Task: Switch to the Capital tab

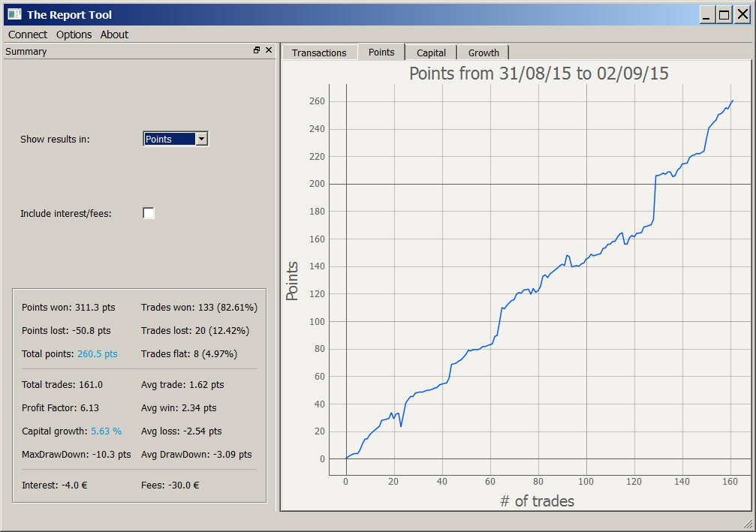Action: [431, 53]
